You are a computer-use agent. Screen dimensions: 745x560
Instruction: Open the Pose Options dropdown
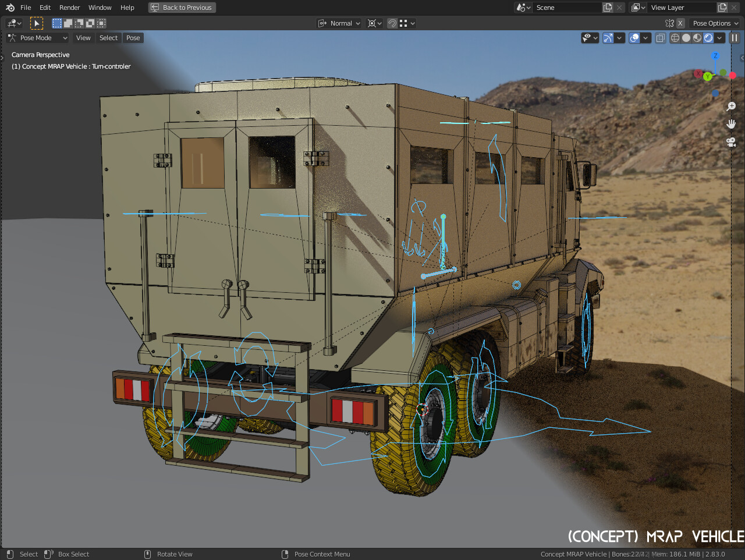tap(715, 23)
